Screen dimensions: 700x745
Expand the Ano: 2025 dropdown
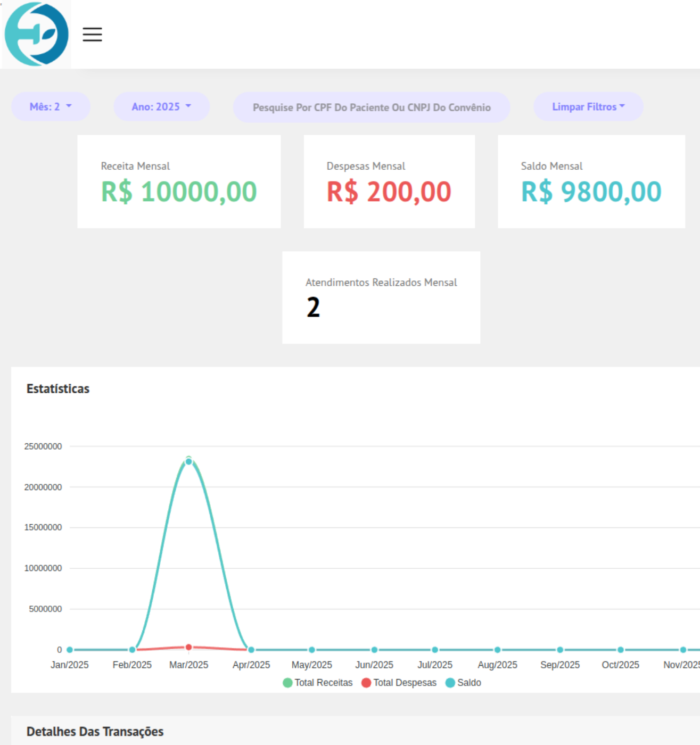point(161,106)
